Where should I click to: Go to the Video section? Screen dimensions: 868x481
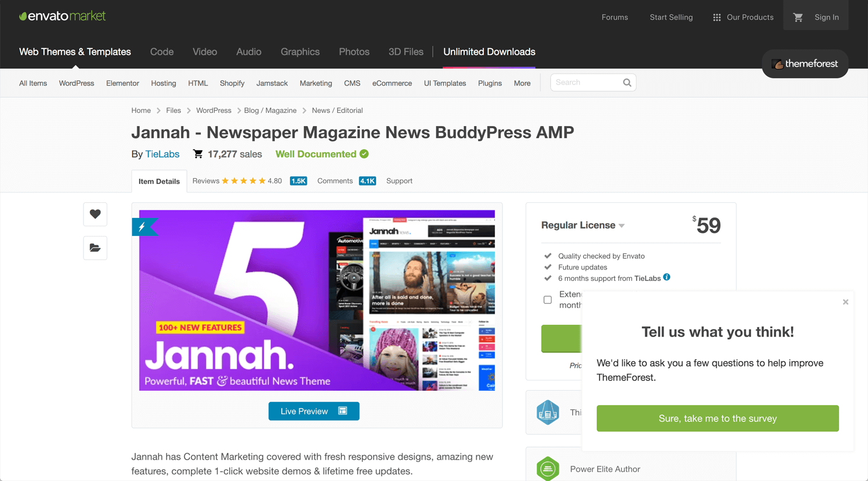[x=205, y=52]
